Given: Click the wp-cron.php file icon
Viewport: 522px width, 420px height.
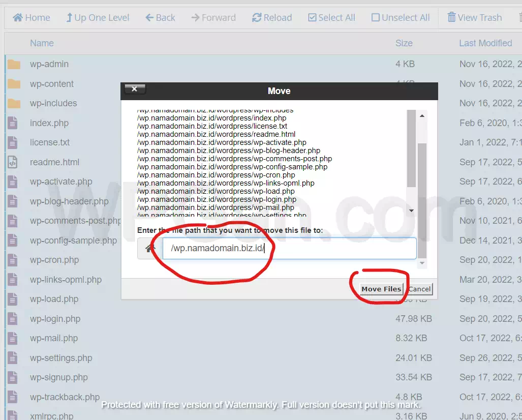Looking at the screenshot, I should [x=13, y=260].
